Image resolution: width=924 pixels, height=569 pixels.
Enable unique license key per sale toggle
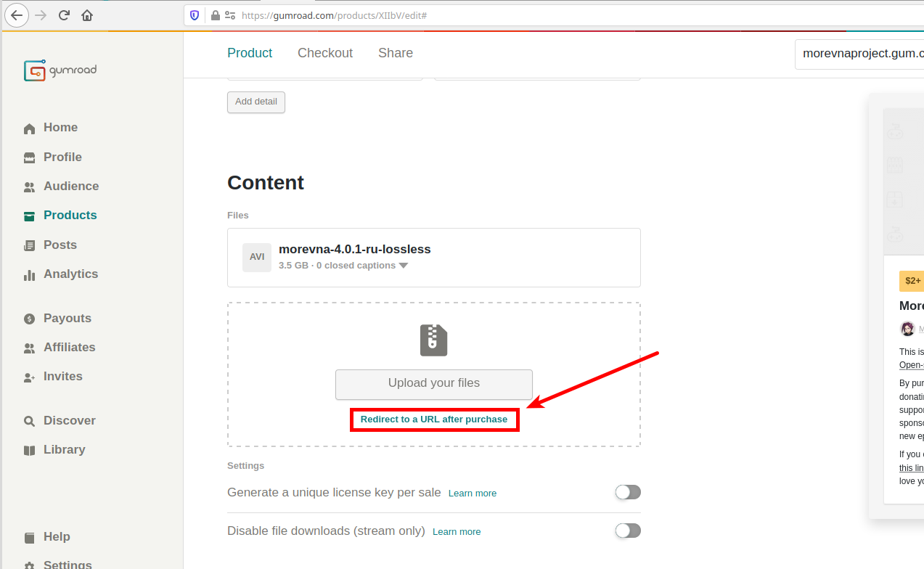pyautogui.click(x=628, y=492)
